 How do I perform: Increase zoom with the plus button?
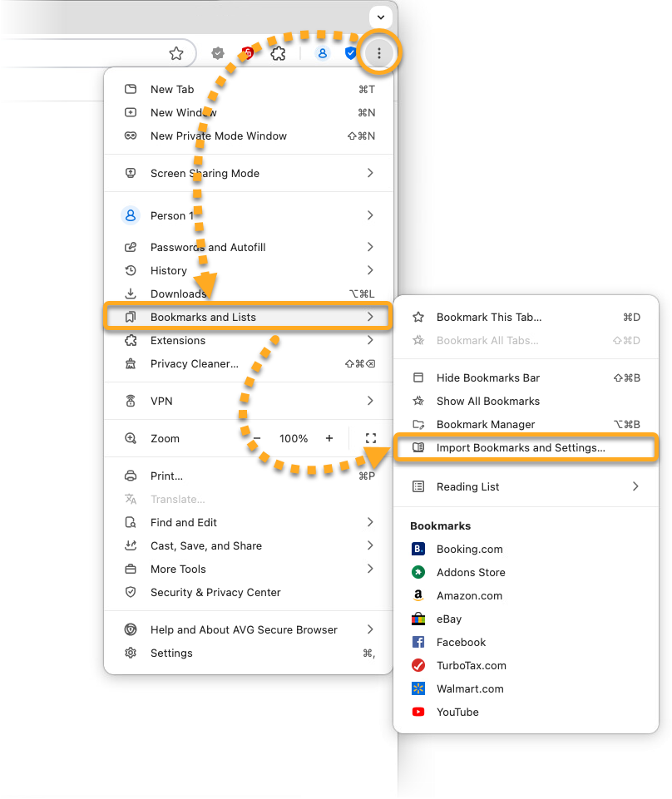[329, 438]
